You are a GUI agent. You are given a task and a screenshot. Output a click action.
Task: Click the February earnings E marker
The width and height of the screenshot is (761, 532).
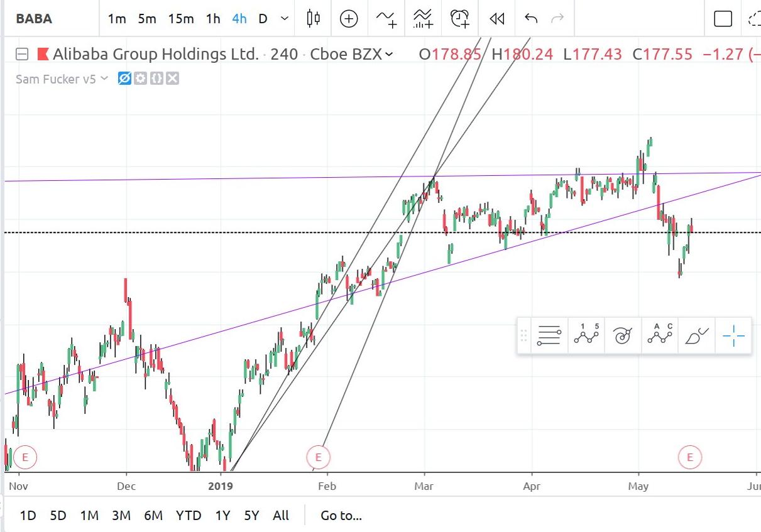point(318,457)
